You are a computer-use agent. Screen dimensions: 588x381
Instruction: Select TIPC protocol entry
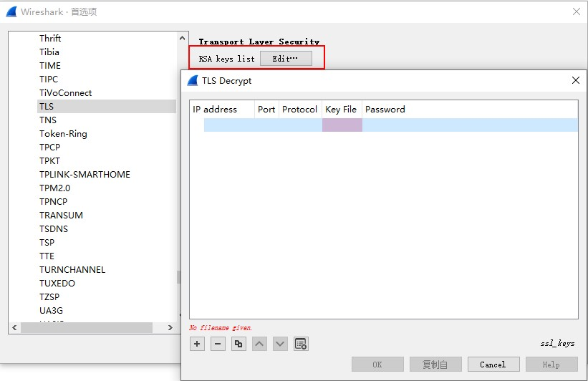click(x=49, y=79)
